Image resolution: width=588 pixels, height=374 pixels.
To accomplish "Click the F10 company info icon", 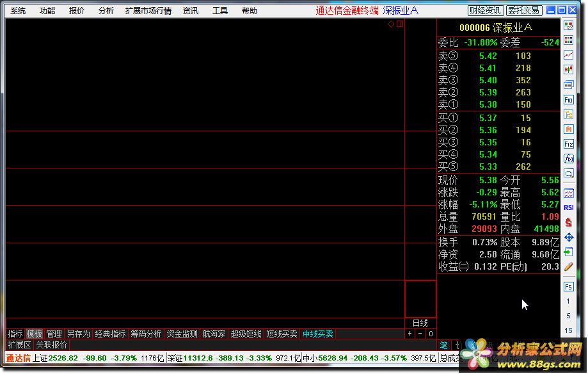I will point(569,99).
